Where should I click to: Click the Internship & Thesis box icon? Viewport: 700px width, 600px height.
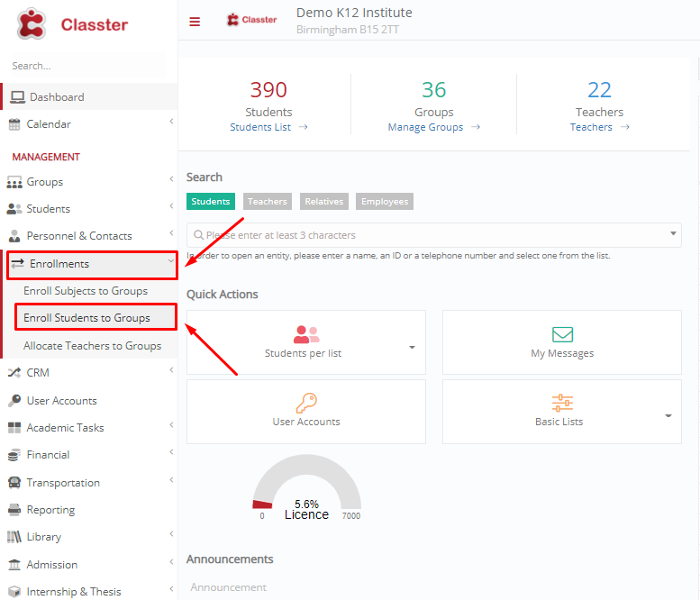[x=14, y=592]
